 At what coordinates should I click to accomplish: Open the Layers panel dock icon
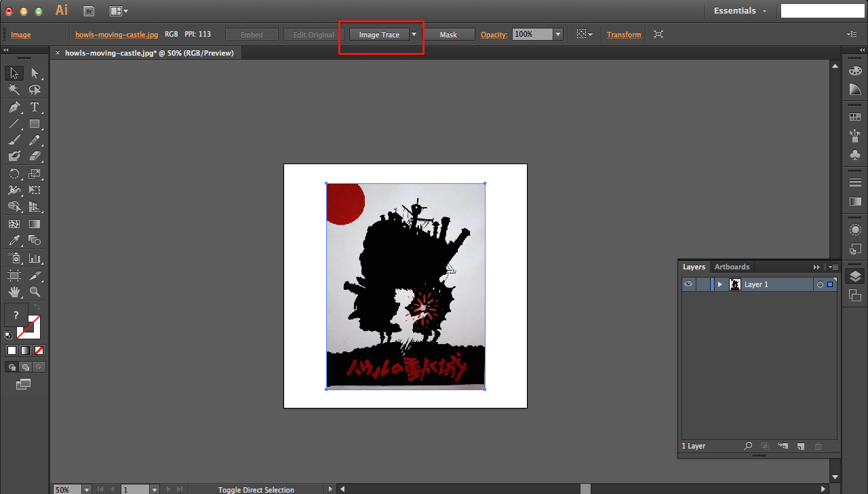(855, 276)
